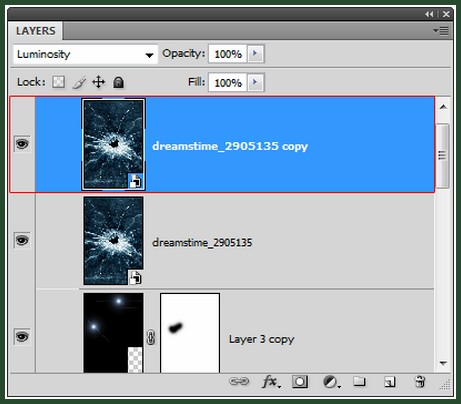
Task: Open the Add Layer Style fx menu
Action: pyautogui.click(x=271, y=382)
